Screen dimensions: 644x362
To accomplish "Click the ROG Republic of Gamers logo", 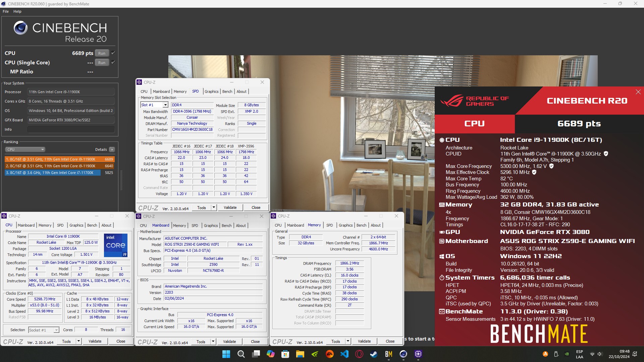I will point(475,101).
